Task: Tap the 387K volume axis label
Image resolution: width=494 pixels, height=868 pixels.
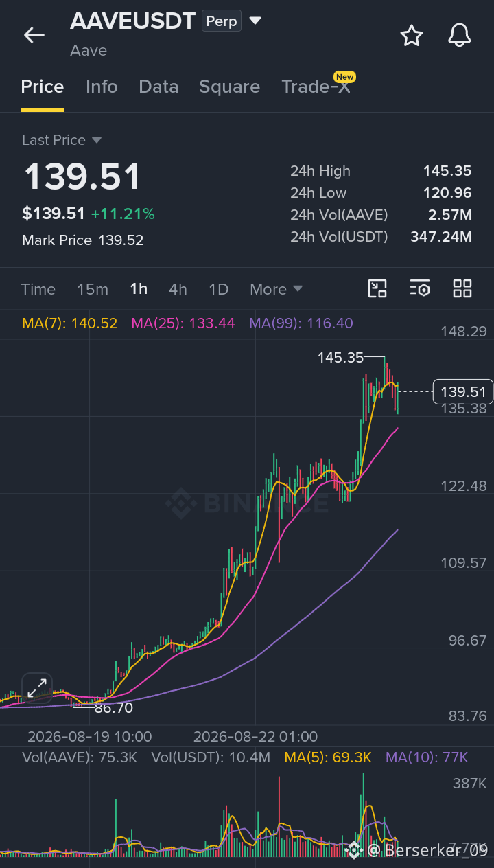Action: click(x=469, y=784)
